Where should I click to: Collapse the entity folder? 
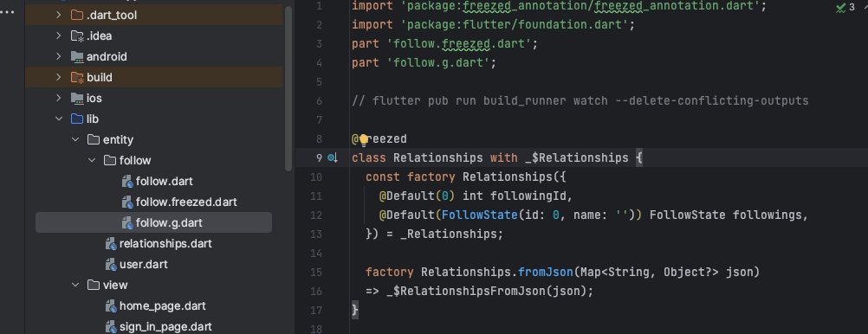tap(75, 140)
